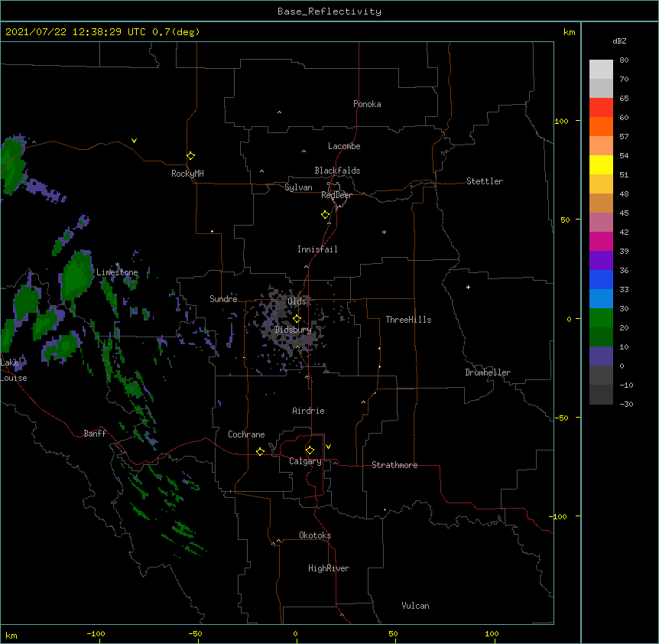
Task: Click the Strathmore town label
Action: tap(394, 465)
